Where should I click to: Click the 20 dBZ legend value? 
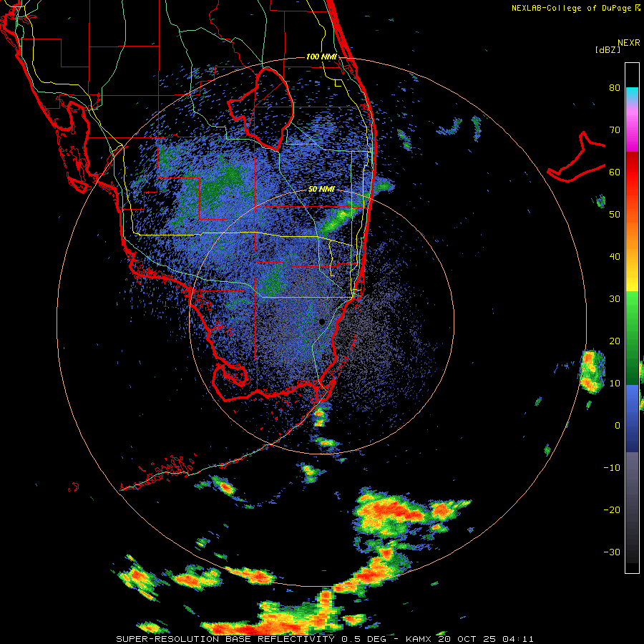(x=615, y=341)
